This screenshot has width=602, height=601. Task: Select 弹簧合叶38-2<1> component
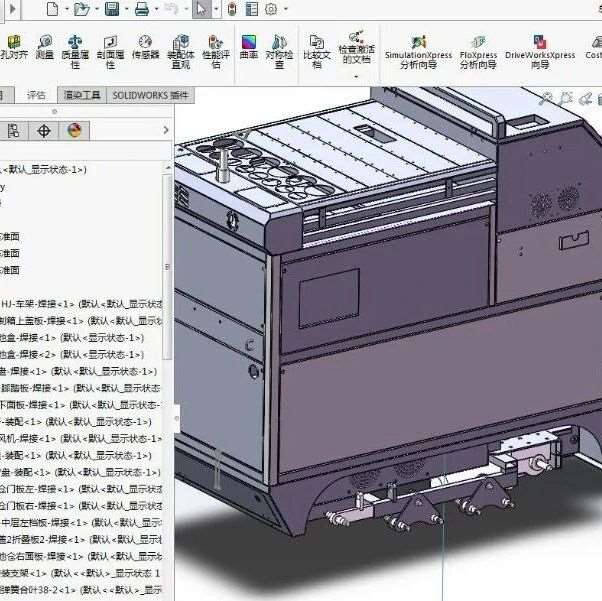[x=81, y=590]
